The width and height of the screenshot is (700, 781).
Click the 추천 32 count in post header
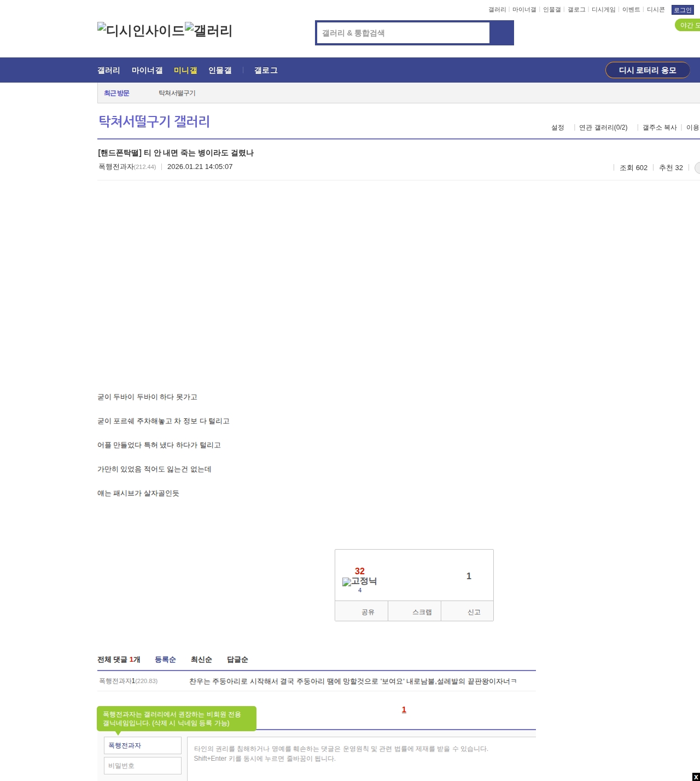(x=671, y=167)
